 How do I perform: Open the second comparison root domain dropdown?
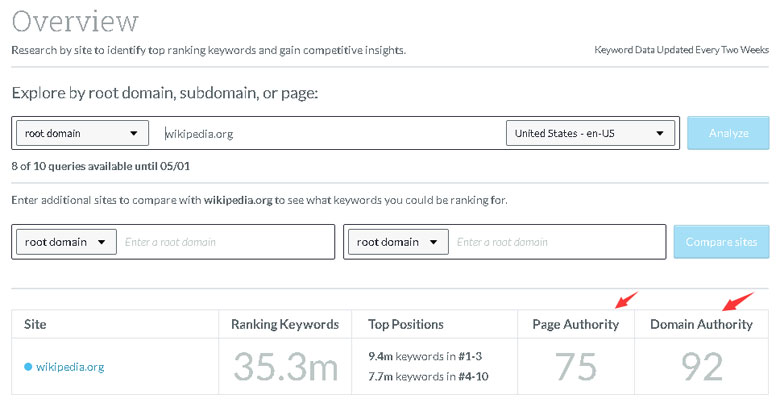pyautogui.click(x=397, y=242)
